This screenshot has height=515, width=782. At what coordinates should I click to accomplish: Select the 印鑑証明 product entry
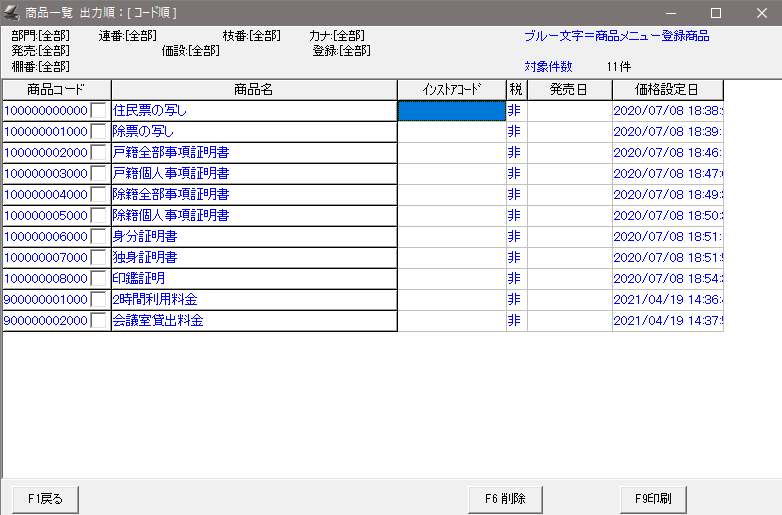click(x=139, y=279)
